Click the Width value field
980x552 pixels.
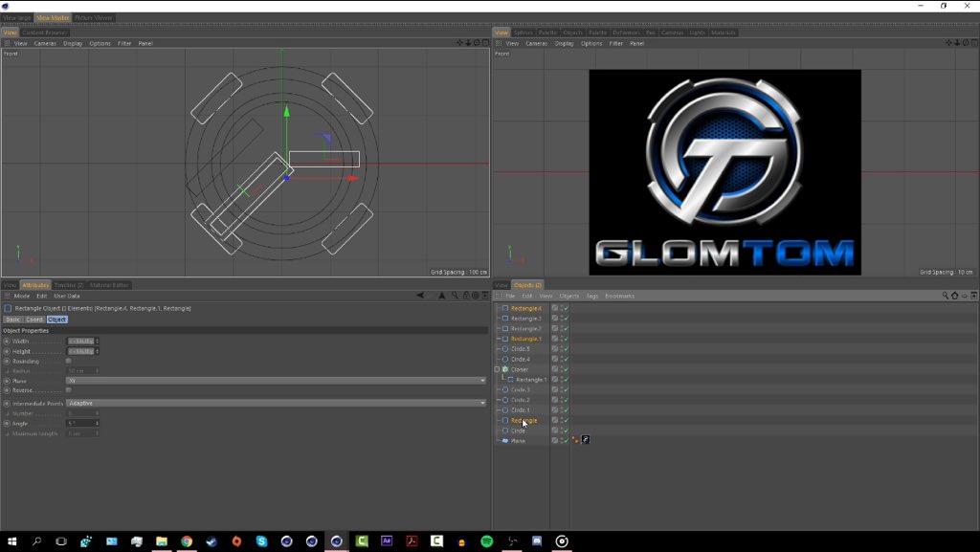tap(80, 342)
